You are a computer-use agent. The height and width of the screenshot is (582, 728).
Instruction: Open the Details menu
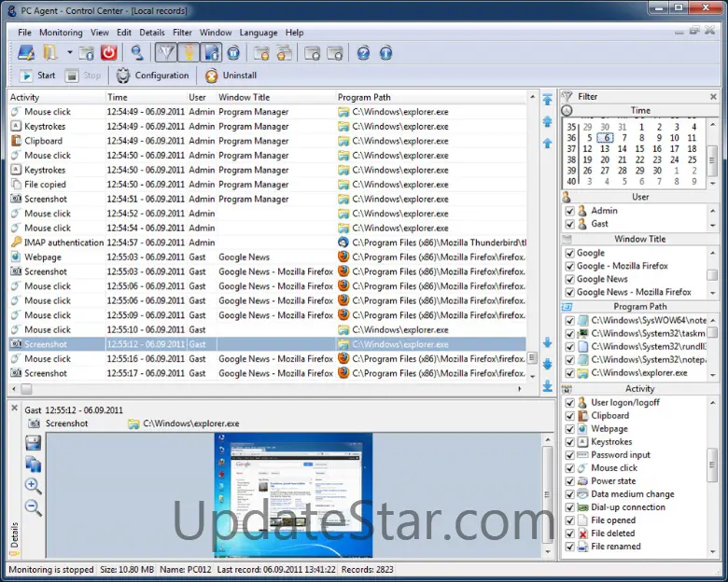[x=152, y=33]
